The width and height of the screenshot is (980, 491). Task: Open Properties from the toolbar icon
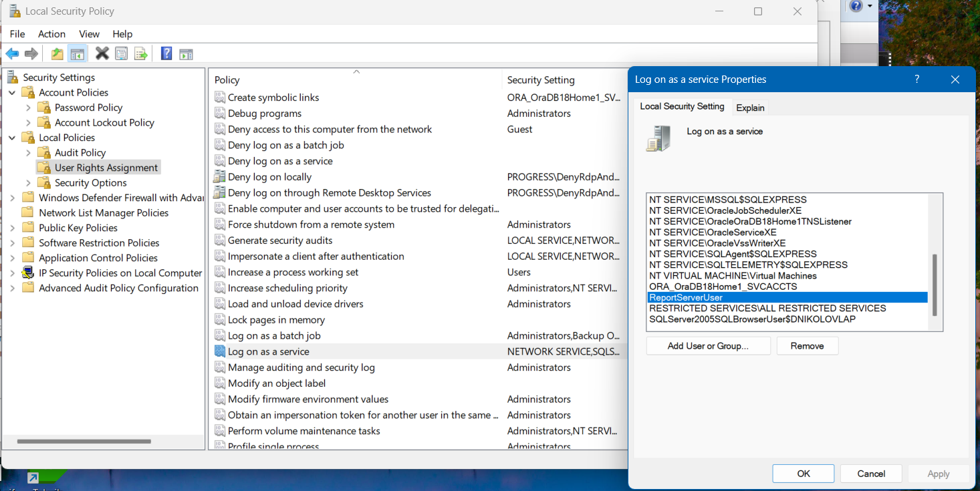[x=121, y=54]
